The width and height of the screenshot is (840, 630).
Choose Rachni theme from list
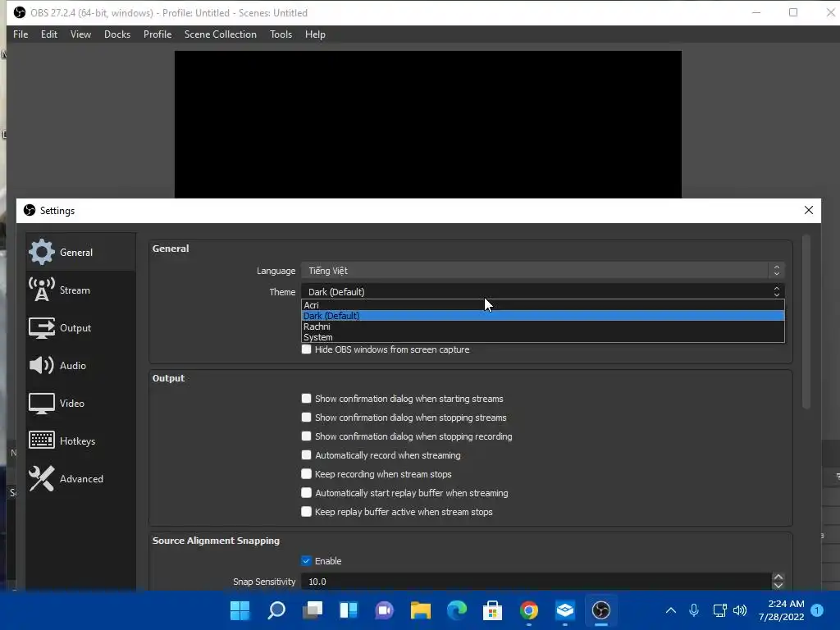coord(543,326)
